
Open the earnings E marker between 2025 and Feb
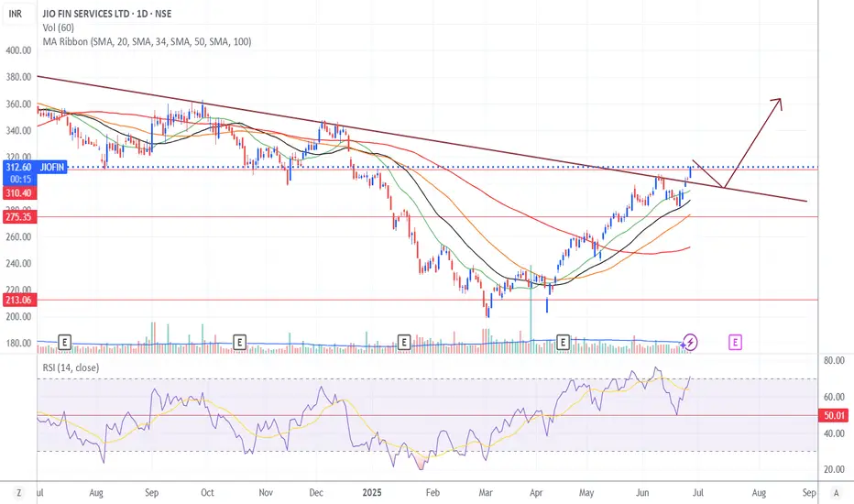[x=403, y=342]
